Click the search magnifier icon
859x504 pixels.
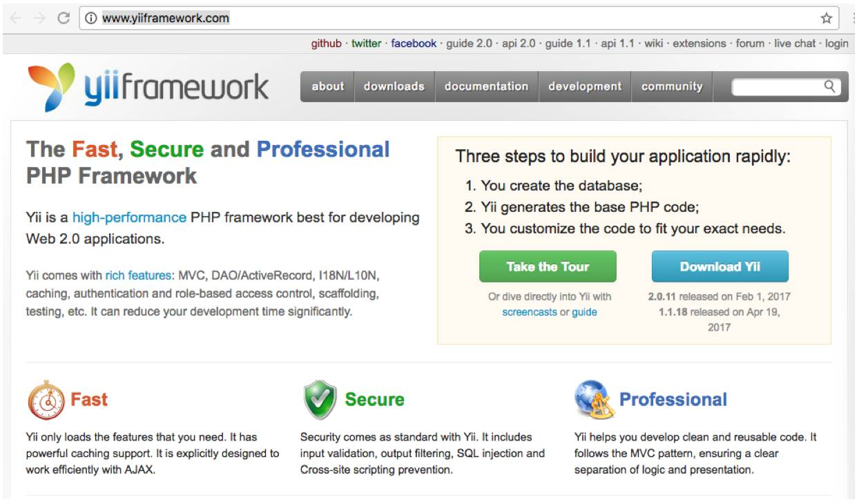click(x=830, y=86)
